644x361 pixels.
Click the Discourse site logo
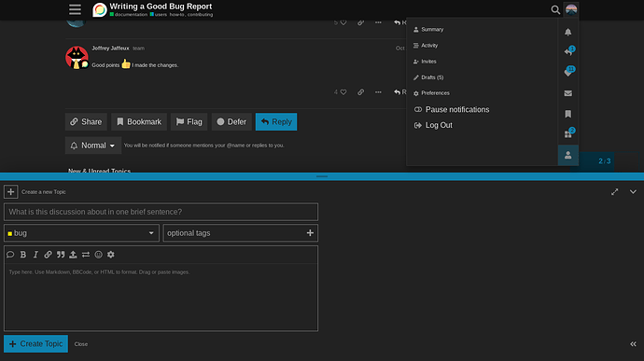99,9
